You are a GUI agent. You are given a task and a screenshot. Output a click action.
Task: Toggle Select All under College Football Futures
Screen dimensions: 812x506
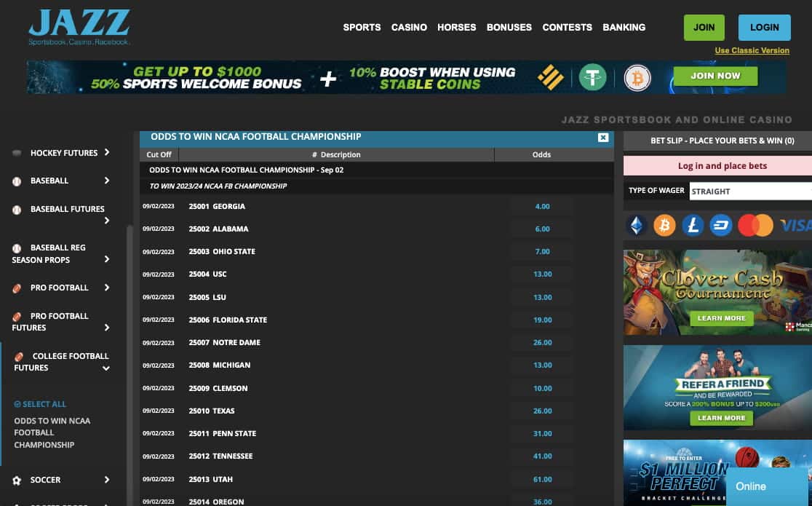coord(40,404)
